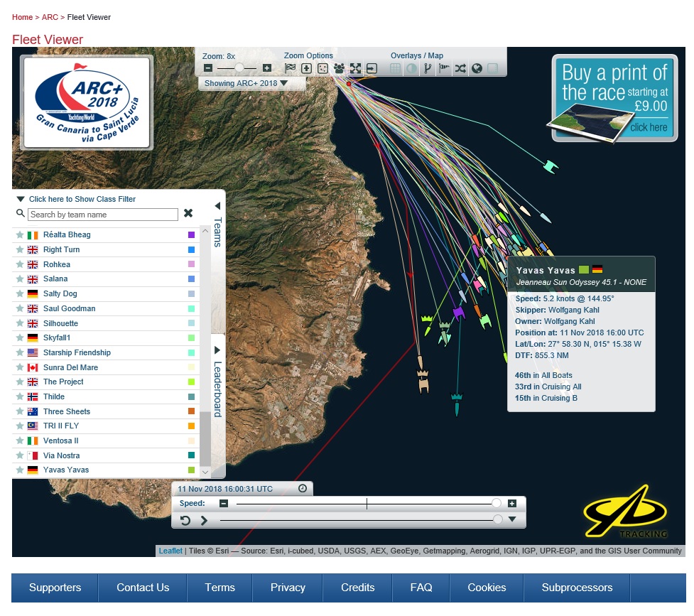Favorite Réalta Bheag with its star
694x616 pixels.
coord(19,234)
